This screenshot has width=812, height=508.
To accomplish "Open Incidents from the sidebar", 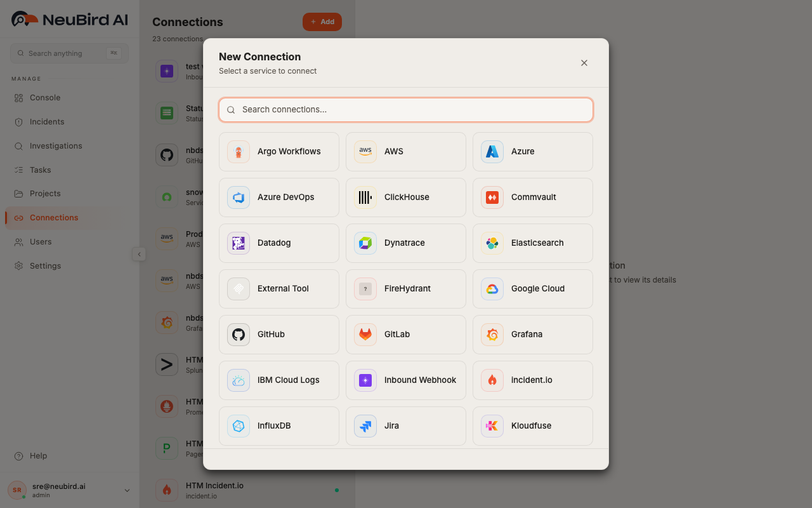I will 46,121.
